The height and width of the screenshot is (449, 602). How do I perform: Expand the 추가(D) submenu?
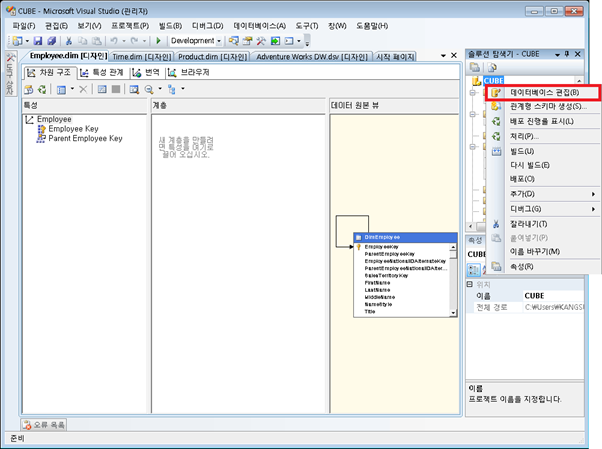[544, 194]
